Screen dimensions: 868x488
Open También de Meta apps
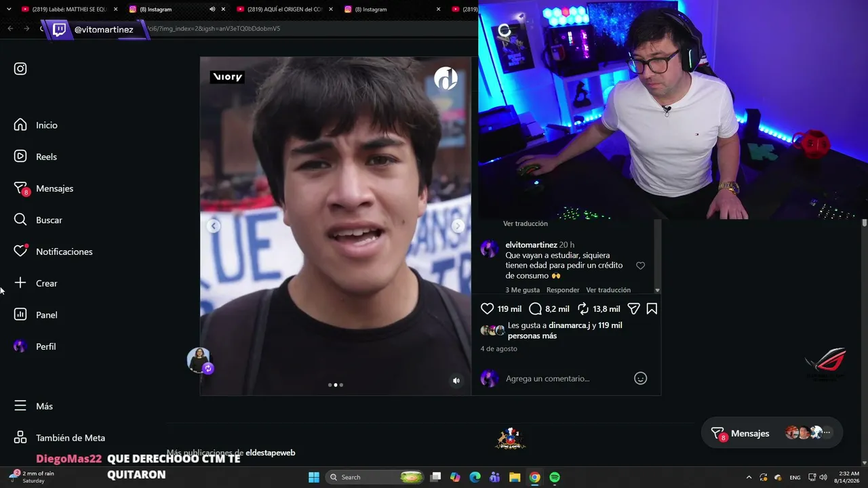60,438
